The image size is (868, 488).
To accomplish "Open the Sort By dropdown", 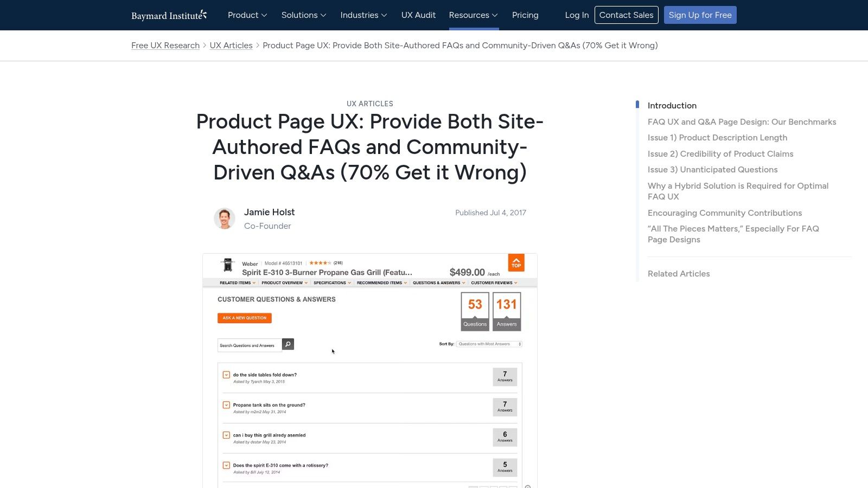I will click(x=489, y=344).
